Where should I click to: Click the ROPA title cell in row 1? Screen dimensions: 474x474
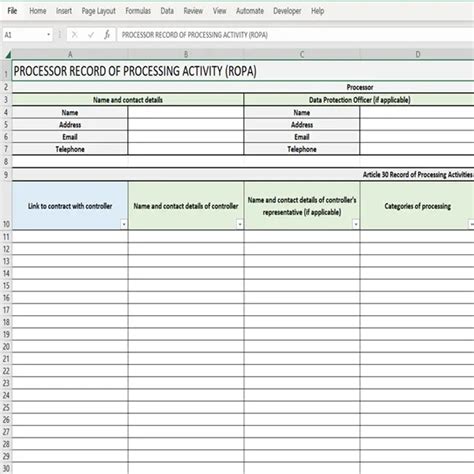243,71
